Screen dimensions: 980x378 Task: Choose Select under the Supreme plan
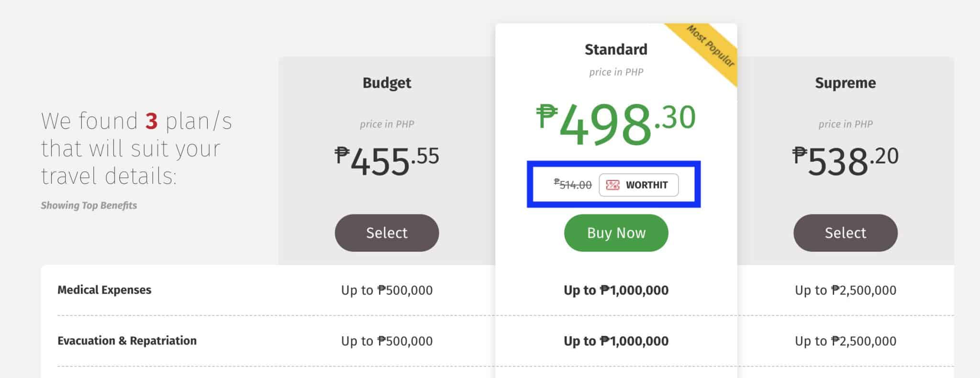845,233
